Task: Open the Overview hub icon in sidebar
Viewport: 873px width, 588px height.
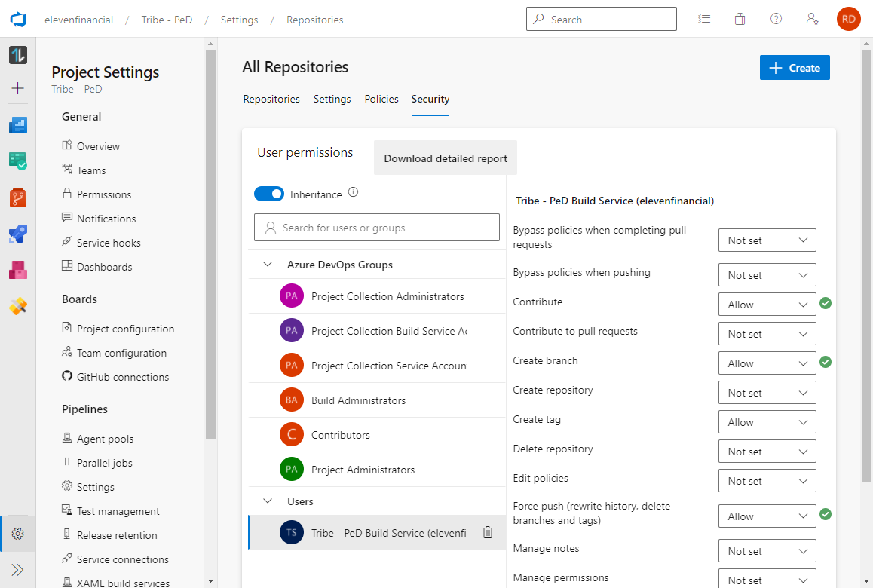Action: (x=18, y=124)
